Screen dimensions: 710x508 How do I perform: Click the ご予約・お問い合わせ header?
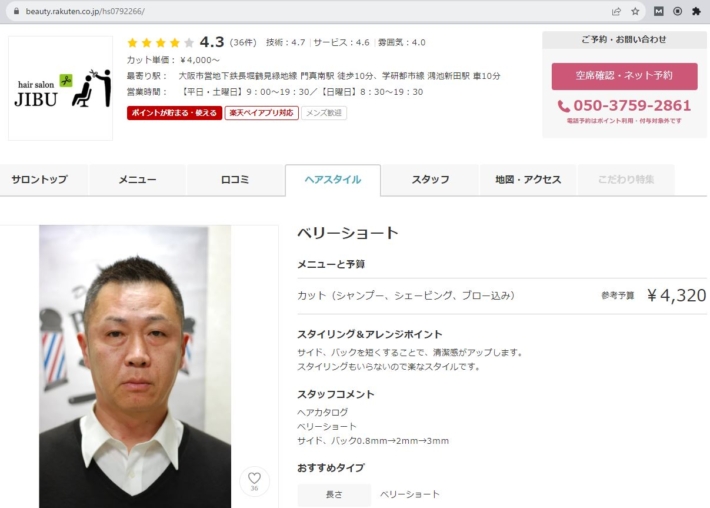(x=624, y=39)
